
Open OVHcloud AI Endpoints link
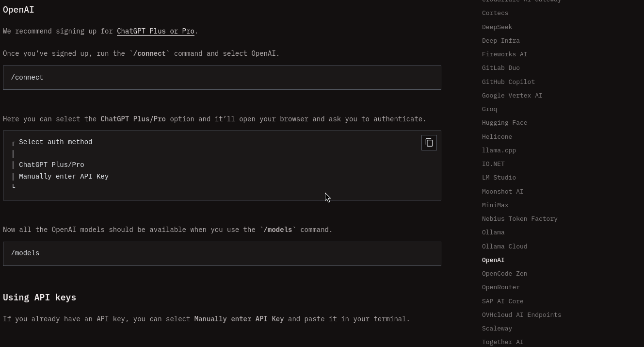522,315
